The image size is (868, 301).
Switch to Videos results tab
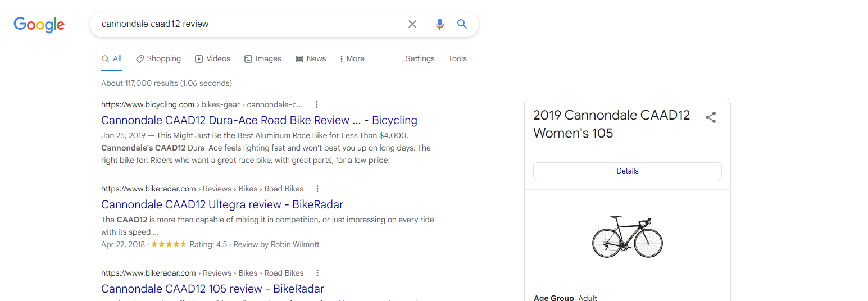click(212, 58)
